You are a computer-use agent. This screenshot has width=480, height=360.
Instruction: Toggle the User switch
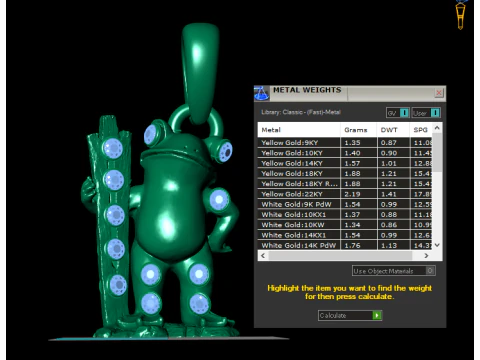pyautogui.click(x=426, y=113)
